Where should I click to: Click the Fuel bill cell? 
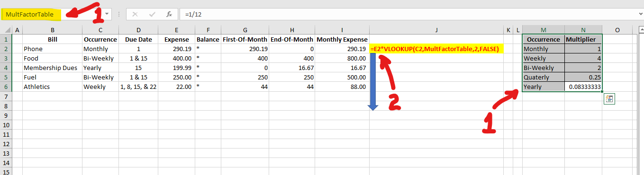[x=52, y=77]
